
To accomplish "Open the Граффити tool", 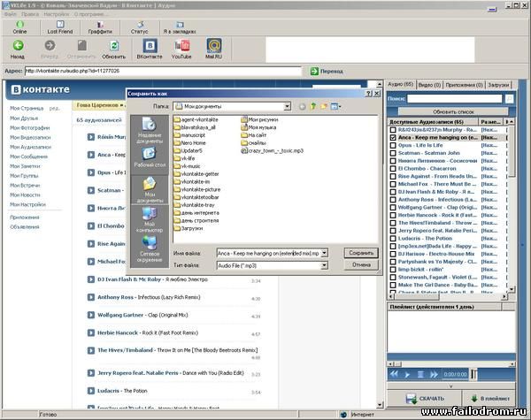I will 100,27.
